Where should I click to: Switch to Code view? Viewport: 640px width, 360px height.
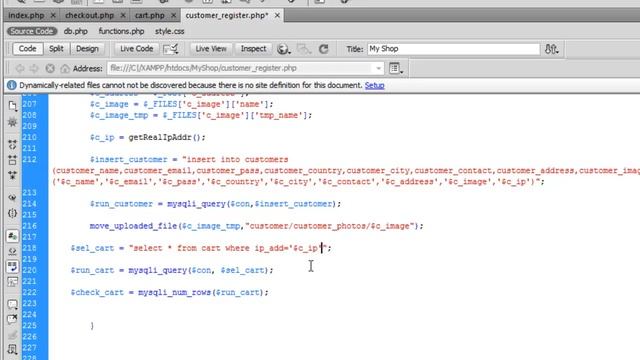point(27,49)
